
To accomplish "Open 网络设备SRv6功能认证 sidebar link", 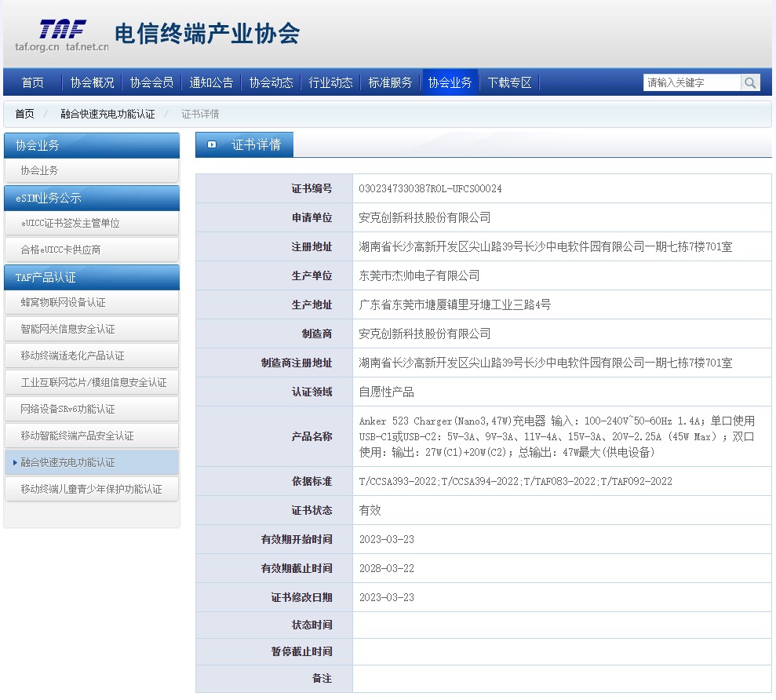I will (x=92, y=410).
